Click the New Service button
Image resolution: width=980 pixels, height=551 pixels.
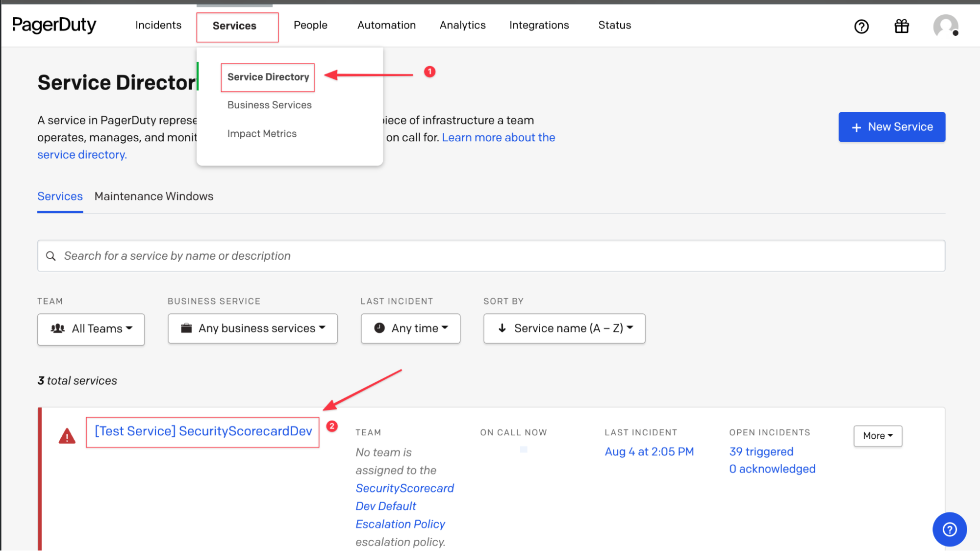click(892, 127)
